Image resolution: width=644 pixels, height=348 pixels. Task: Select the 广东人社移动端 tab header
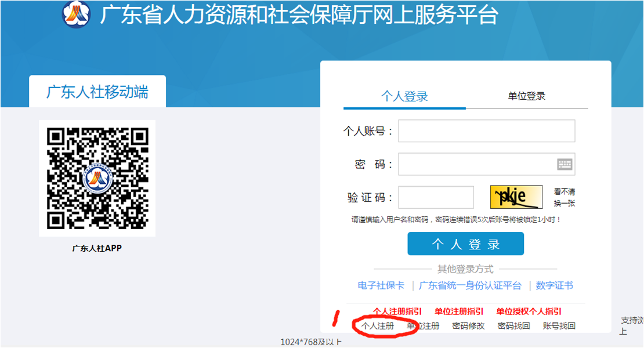(97, 92)
